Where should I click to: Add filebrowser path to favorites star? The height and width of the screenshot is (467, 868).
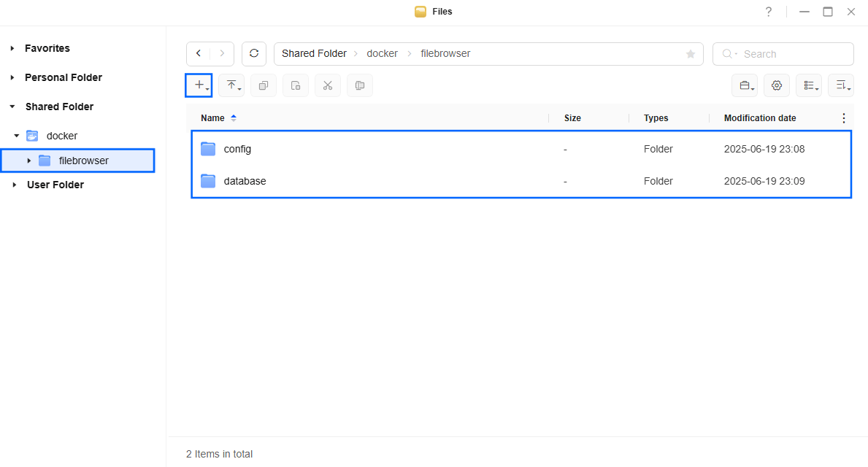click(x=691, y=54)
